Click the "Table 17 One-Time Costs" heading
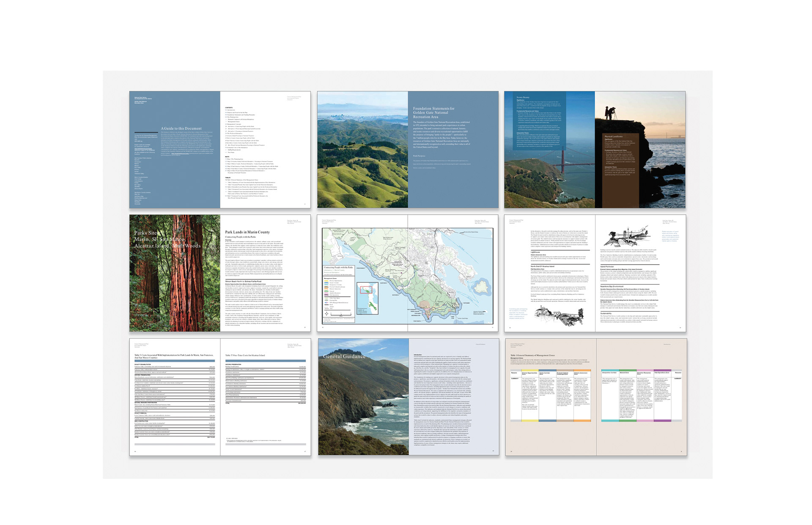 (245, 355)
